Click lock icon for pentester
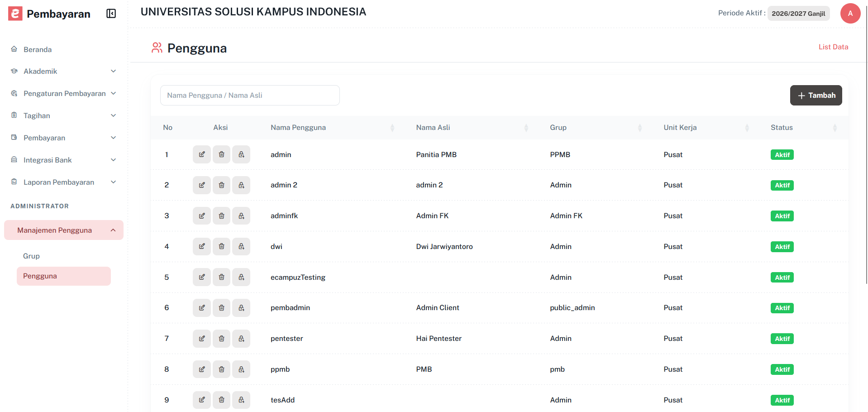 point(241,339)
